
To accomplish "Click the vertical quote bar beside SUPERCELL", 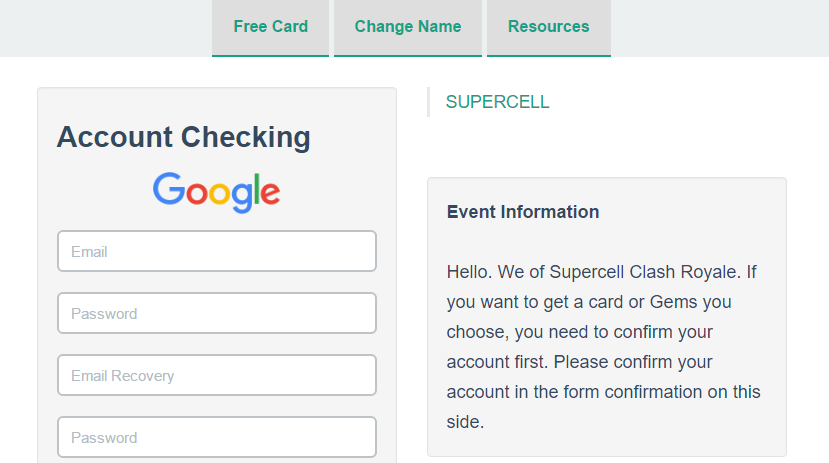I will (428, 102).
